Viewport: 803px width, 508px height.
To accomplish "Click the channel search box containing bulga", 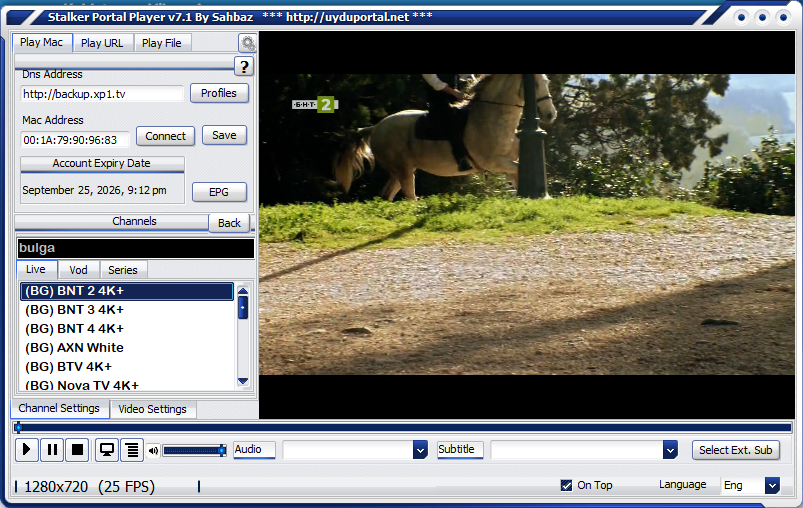I will [136, 248].
